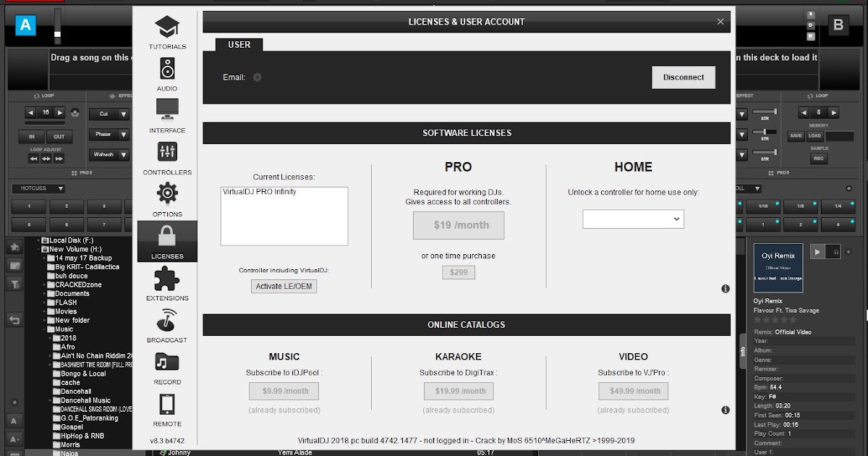Toggle hotcue pad 2 on deck A
This screenshot has width=868, height=456.
click(x=66, y=207)
